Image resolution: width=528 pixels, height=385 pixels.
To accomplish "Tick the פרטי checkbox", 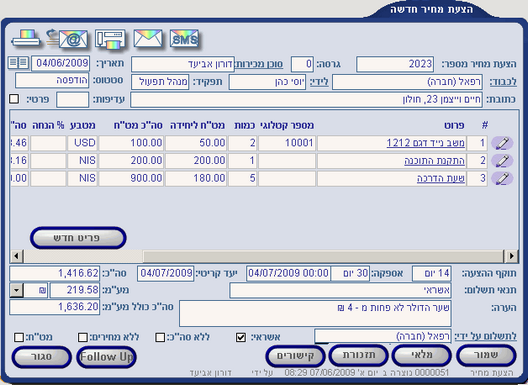I will [14, 99].
